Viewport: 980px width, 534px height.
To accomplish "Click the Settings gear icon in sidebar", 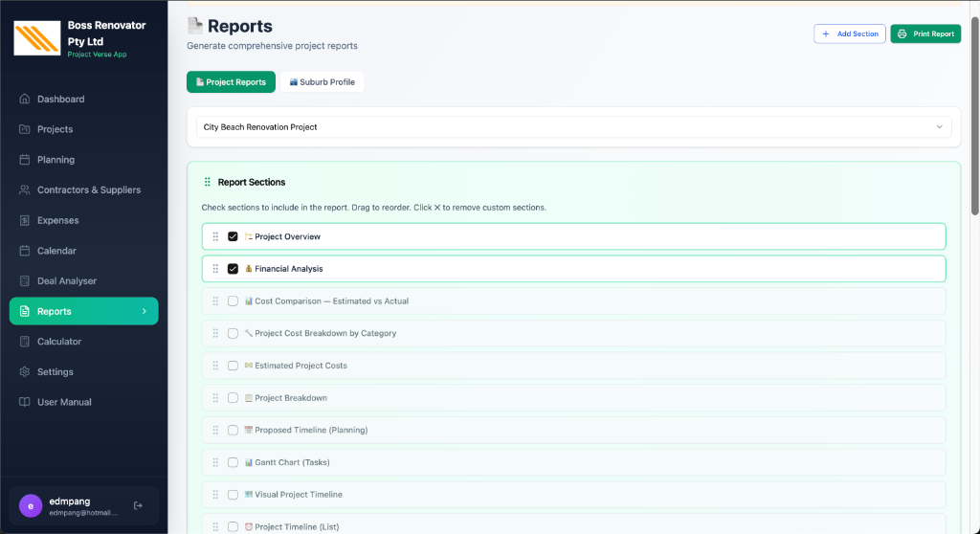I will click(24, 371).
